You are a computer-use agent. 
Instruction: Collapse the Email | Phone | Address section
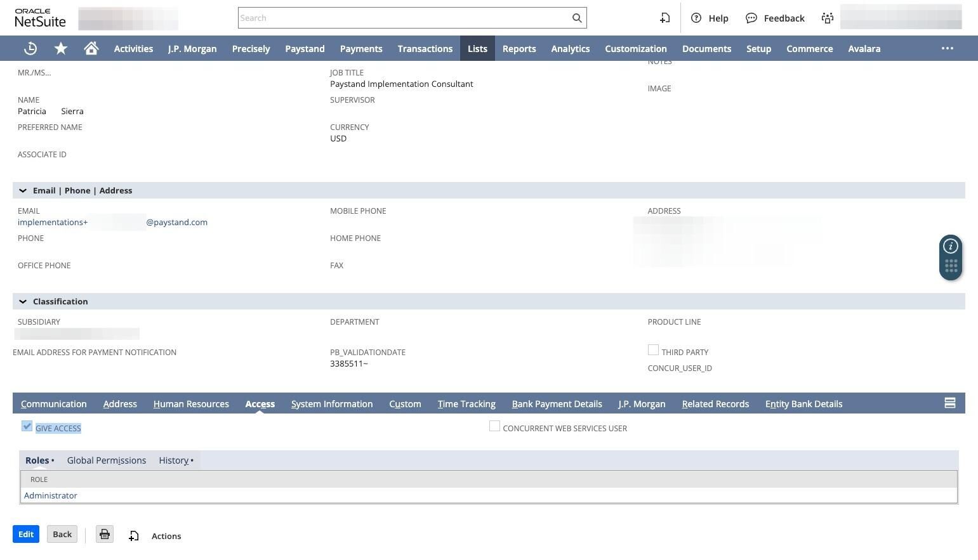tap(23, 190)
